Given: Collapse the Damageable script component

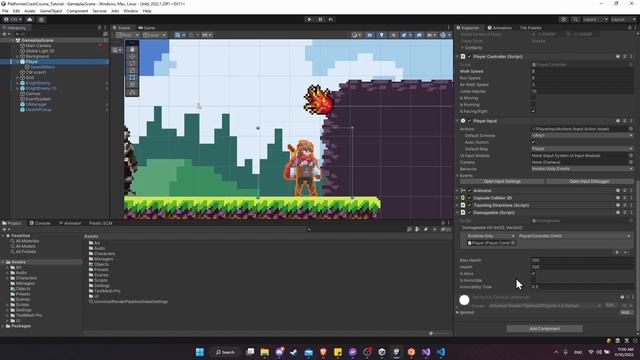Looking at the screenshot, I should pyautogui.click(x=458, y=213).
